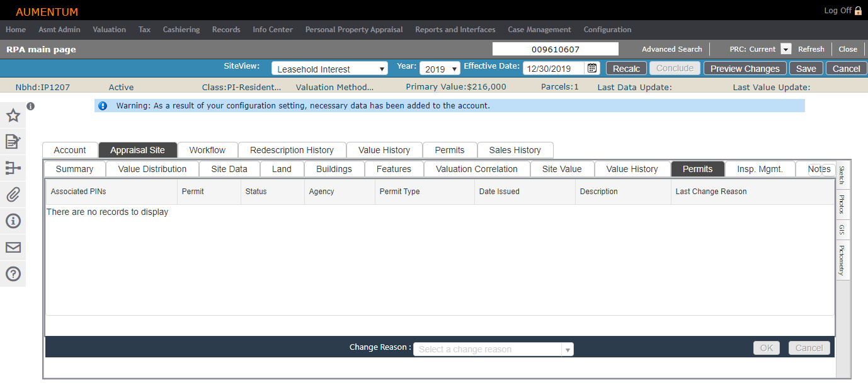The height and width of the screenshot is (387, 868).
Task: Click the Advanced Search link
Action: [671, 49]
